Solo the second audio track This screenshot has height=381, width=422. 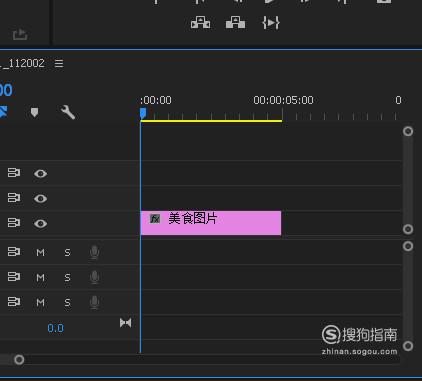pyautogui.click(x=67, y=278)
